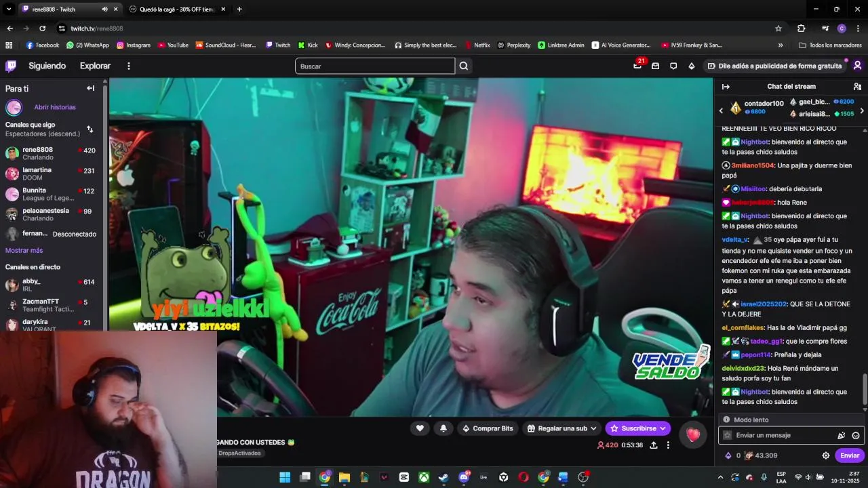The width and height of the screenshot is (868, 488).
Task: Click the browser address bar URL
Action: [x=97, y=28]
